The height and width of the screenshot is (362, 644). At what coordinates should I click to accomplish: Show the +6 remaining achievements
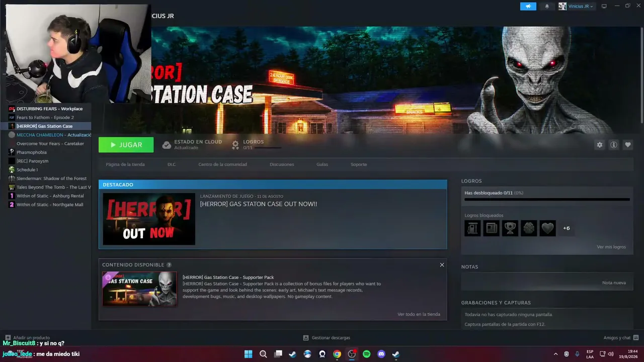click(x=567, y=228)
